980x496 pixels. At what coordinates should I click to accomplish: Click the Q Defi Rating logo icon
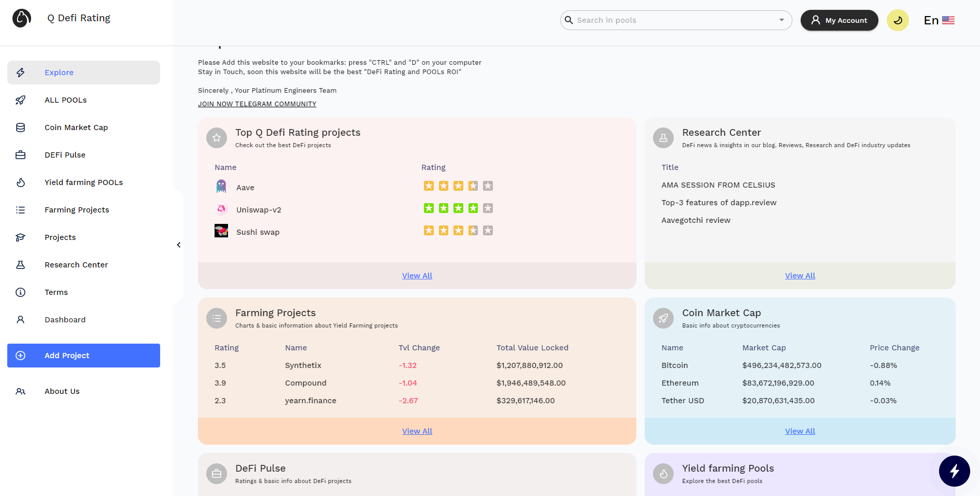(x=22, y=18)
